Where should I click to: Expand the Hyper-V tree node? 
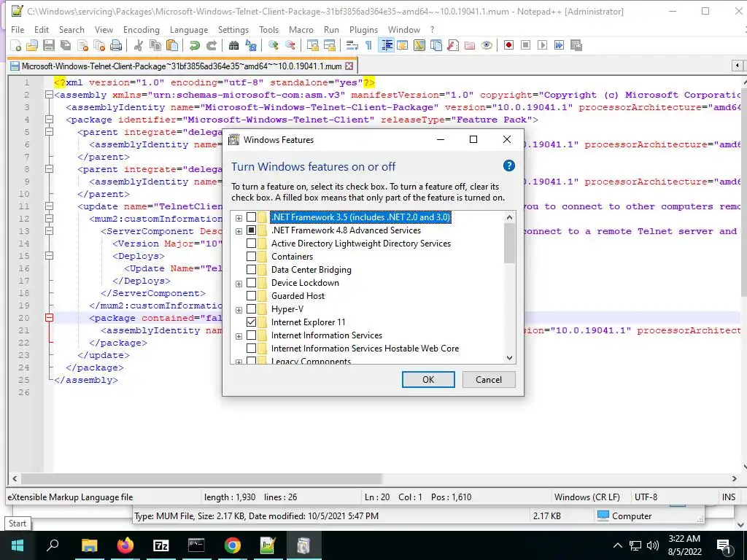[239, 310]
